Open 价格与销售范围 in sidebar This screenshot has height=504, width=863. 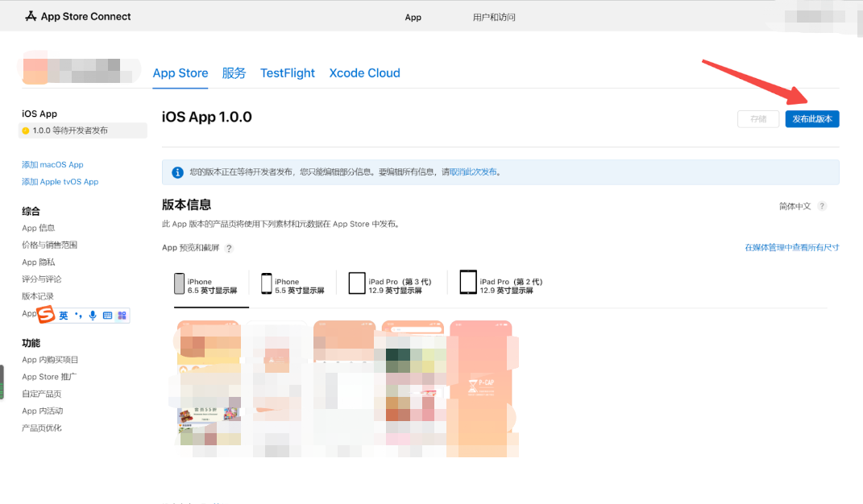click(x=49, y=245)
